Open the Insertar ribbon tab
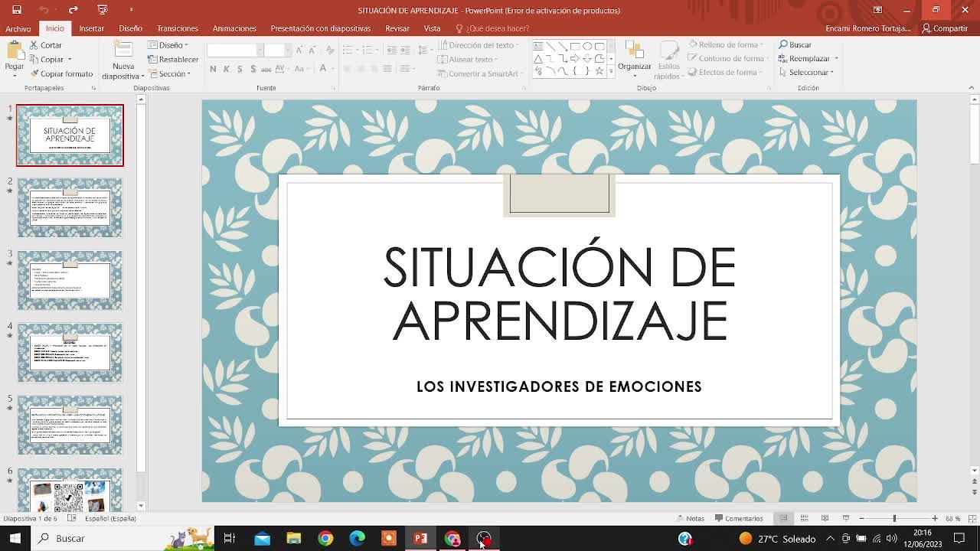Screen dimensions: 980x551 coord(91,28)
